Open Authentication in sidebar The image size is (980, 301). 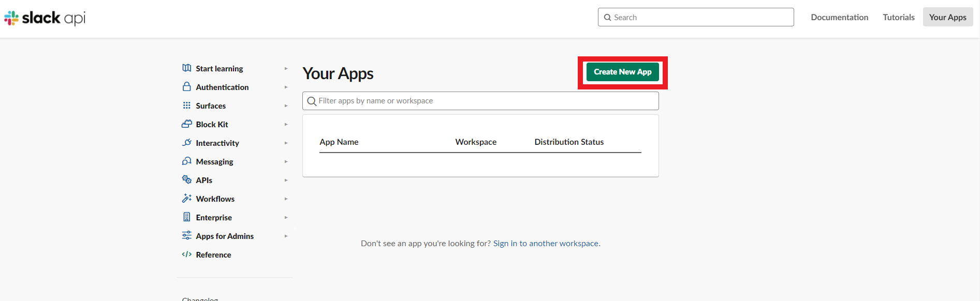pos(222,87)
